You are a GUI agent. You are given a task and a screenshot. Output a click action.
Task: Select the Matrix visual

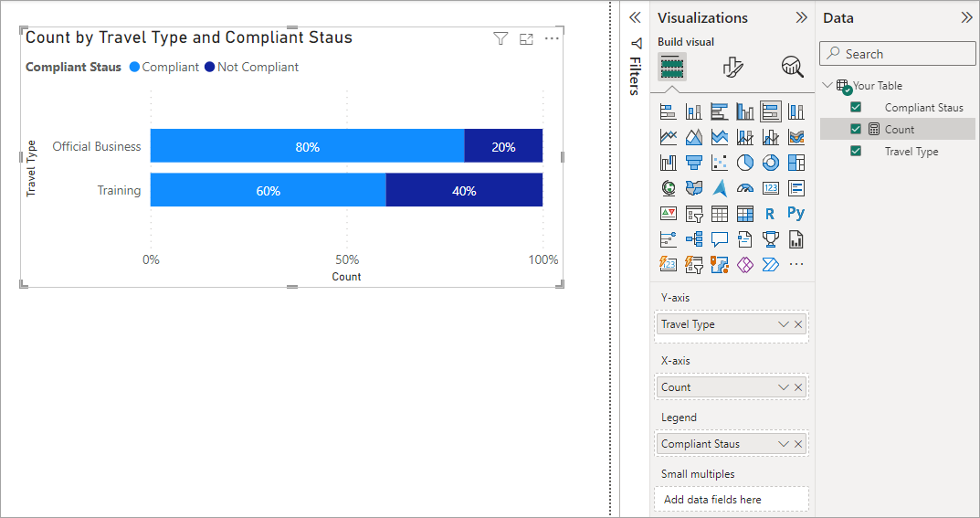pos(745,213)
